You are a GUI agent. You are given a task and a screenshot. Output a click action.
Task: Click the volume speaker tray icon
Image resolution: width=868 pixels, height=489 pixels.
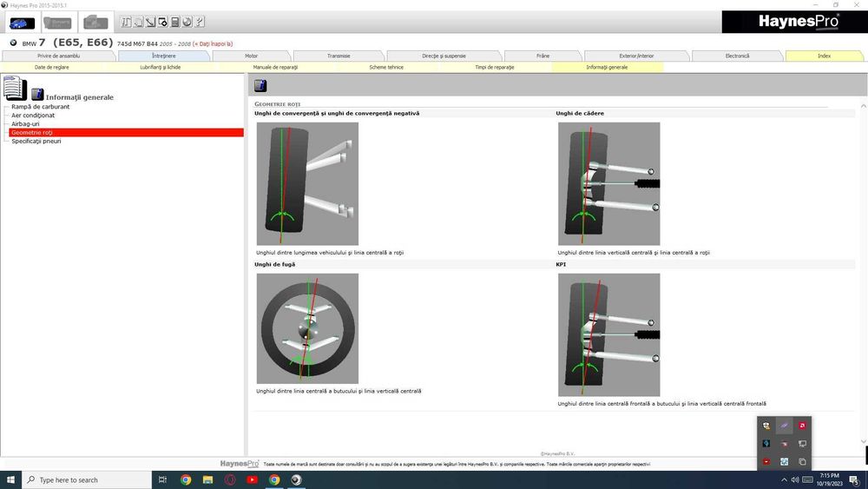coord(795,479)
